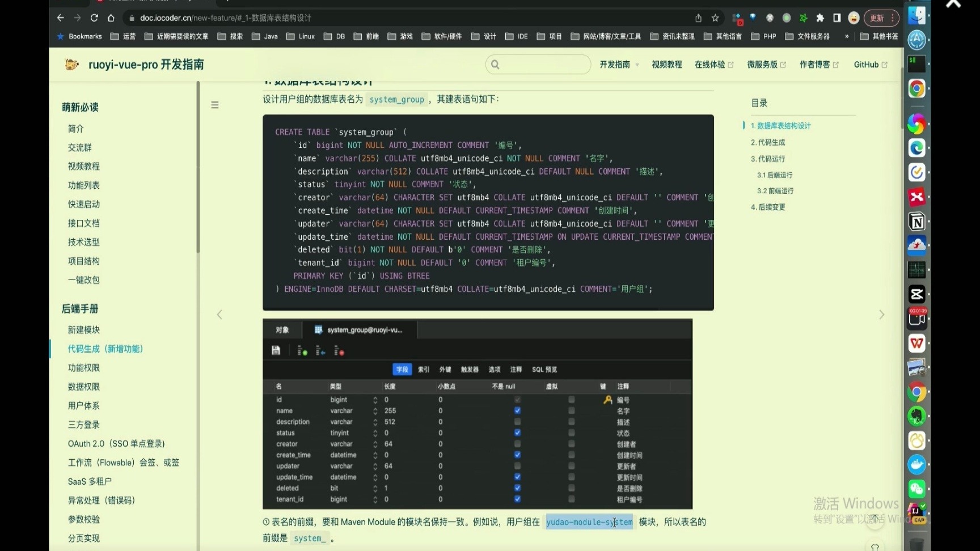Expand the 开发指南 dropdown in navbar

pyautogui.click(x=619, y=65)
